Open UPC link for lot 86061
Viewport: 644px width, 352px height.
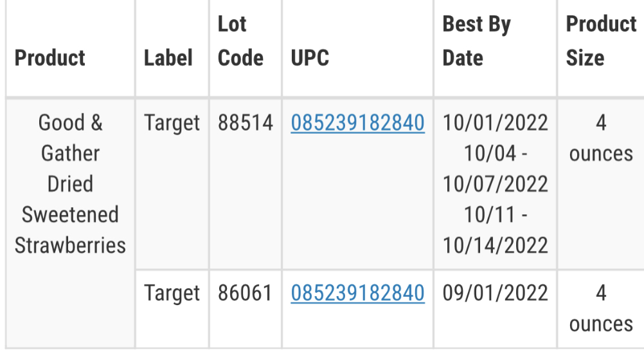tap(357, 293)
